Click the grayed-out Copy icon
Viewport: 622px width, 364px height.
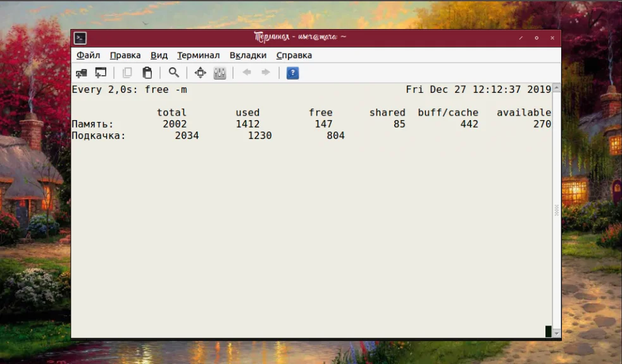click(x=127, y=73)
